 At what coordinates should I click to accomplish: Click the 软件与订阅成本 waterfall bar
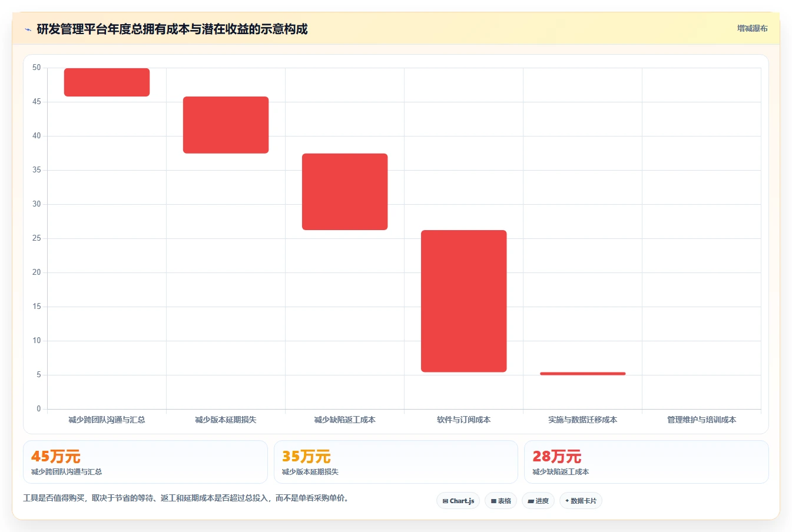tap(463, 301)
